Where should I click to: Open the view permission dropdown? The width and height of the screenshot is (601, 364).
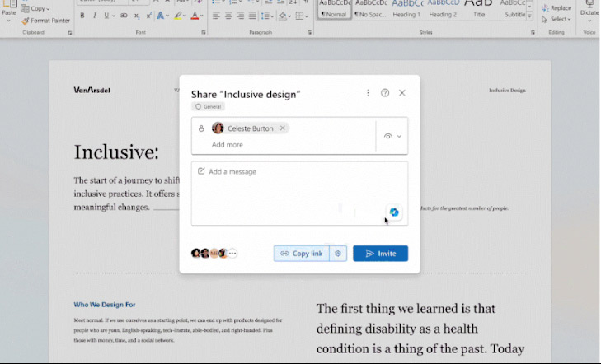pos(392,136)
